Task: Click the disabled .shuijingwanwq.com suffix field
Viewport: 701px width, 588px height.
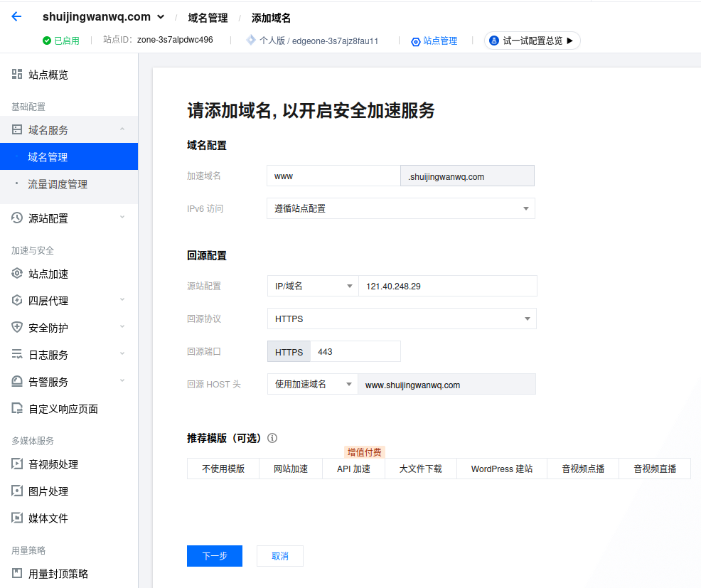Action: coord(467,176)
